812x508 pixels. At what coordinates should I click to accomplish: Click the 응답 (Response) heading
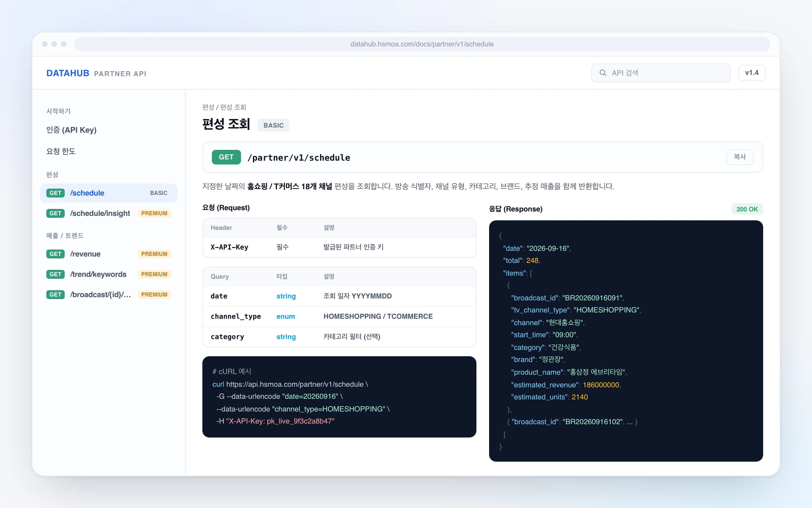(515, 209)
